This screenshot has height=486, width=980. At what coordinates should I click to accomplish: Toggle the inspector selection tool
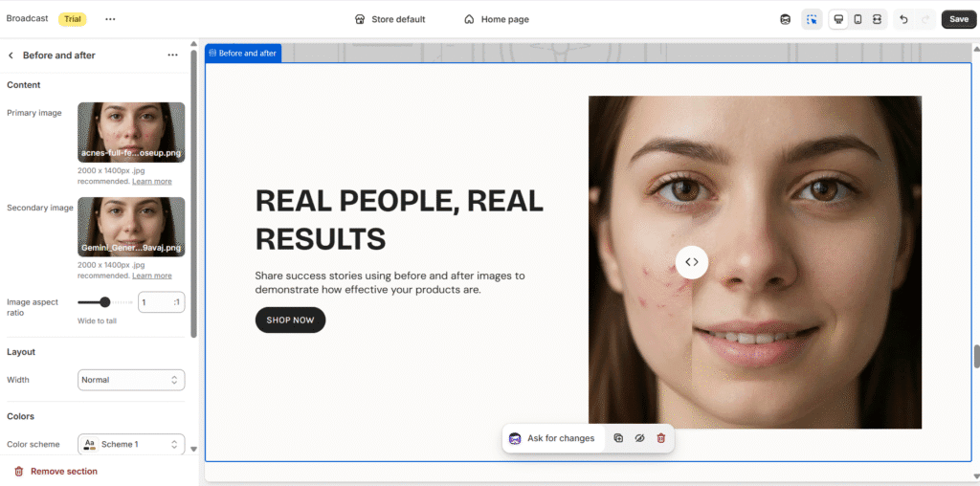coord(812,19)
